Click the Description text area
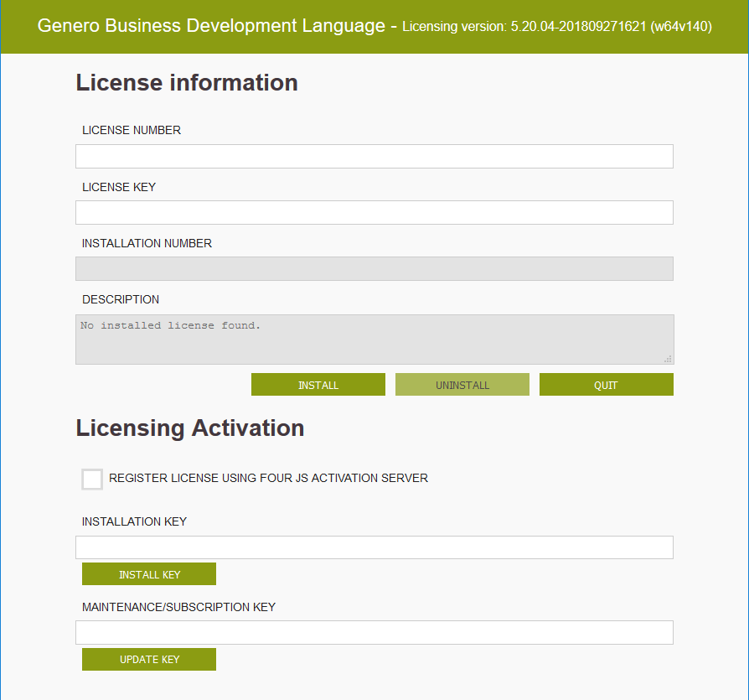 tap(374, 340)
